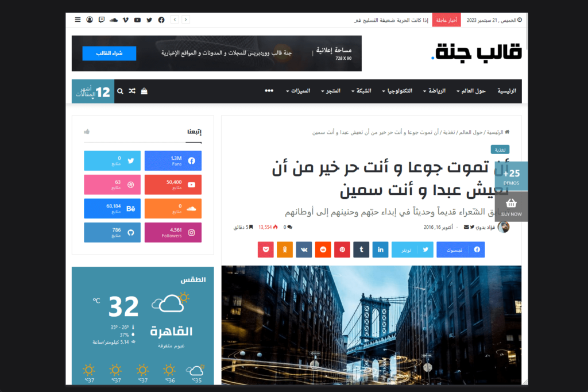The height and width of the screenshot is (392, 588).
Task: Share article on Pocket
Action: click(266, 249)
